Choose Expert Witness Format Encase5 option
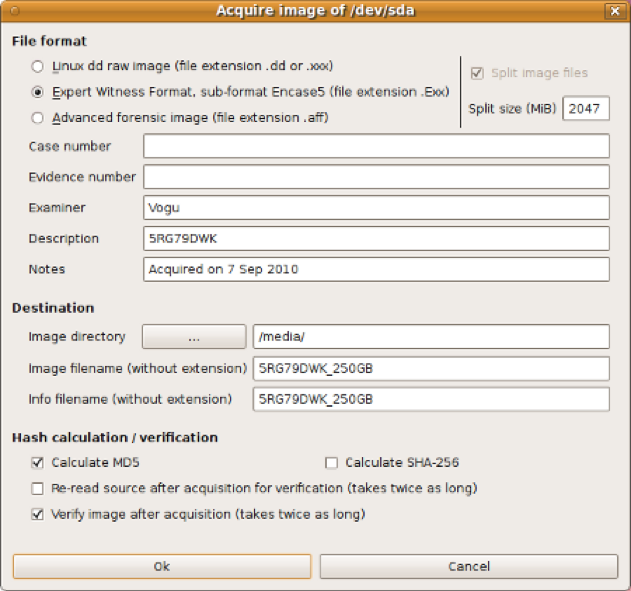Image resolution: width=631 pixels, height=591 pixels. point(38,92)
